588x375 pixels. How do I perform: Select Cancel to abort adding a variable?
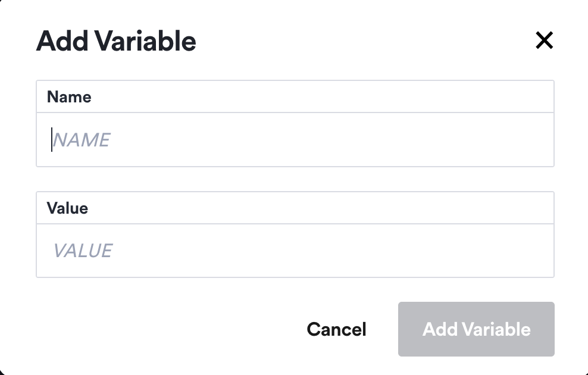tap(336, 329)
